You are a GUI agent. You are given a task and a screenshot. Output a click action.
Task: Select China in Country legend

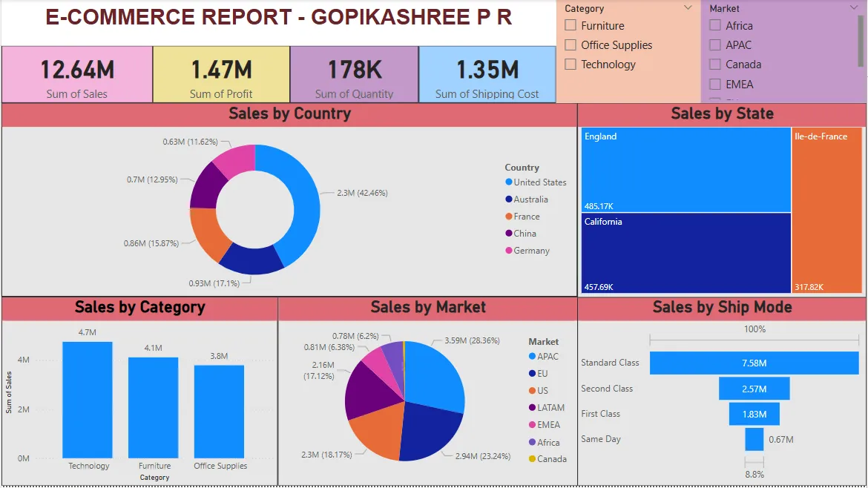[x=520, y=234]
